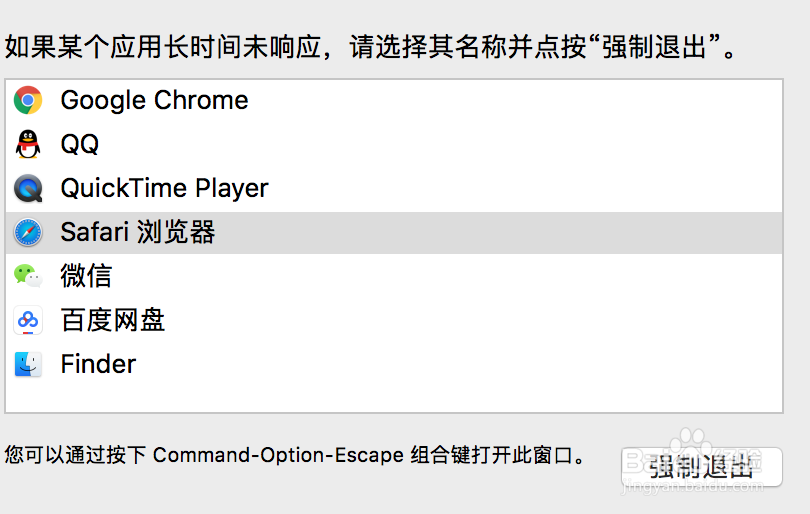The height and width of the screenshot is (514, 810).
Task: Click the Safari compass icon
Action: (28, 232)
